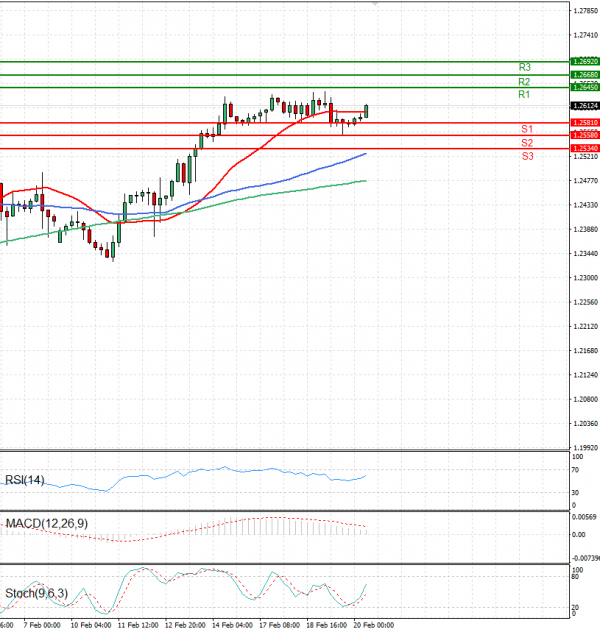The height and width of the screenshot is (632, 600).
Task: Click the 1.23000 price axis label
Action: [x=585, y=278]
